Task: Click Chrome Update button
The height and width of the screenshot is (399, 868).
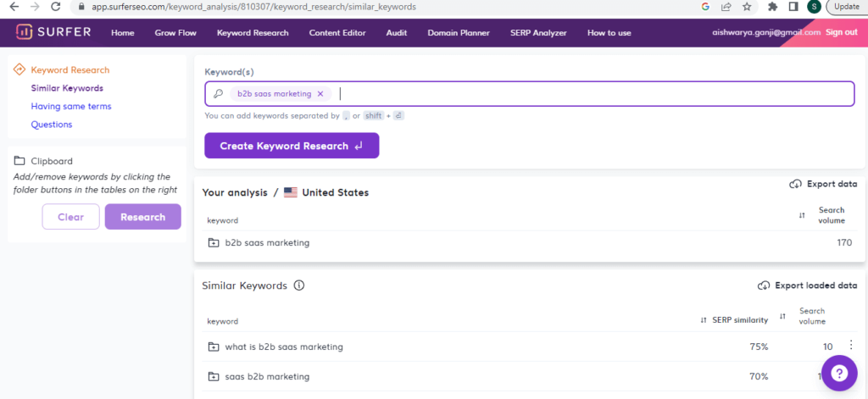Action: pos(847,7)
